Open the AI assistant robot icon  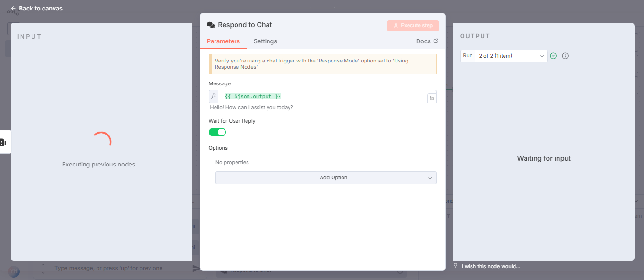[x=3, y=142]
